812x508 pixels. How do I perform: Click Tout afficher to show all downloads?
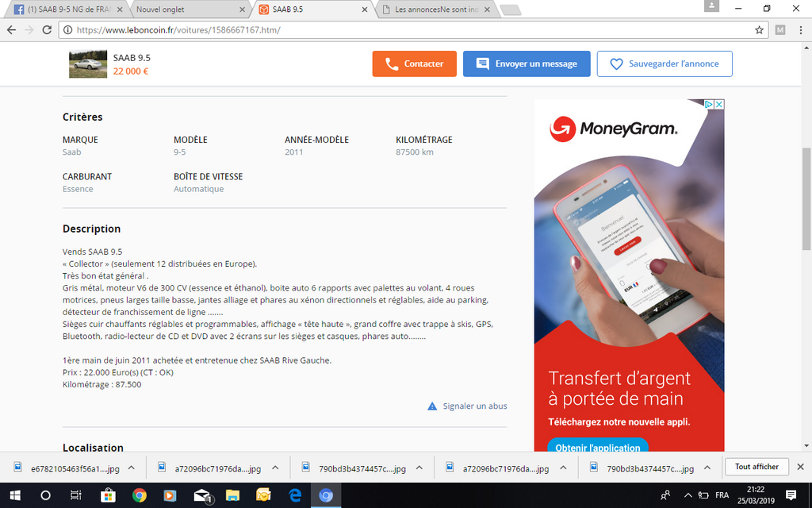756,467
